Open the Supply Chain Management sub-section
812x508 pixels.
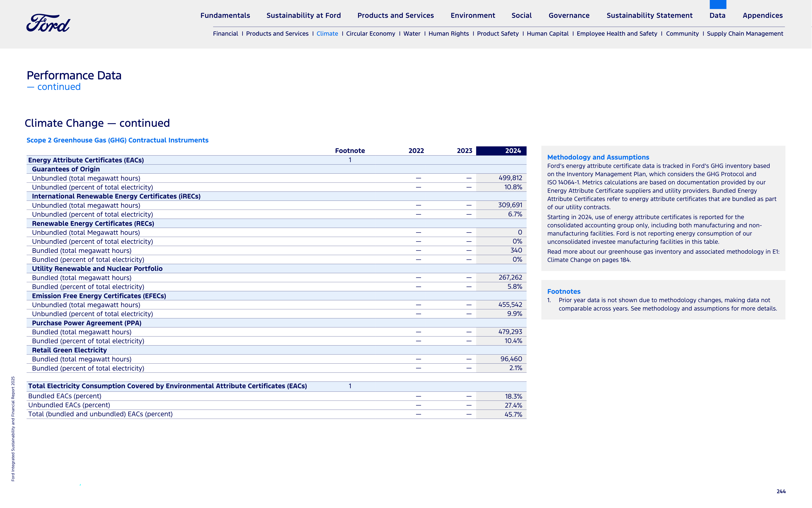(x=745, y=34)
